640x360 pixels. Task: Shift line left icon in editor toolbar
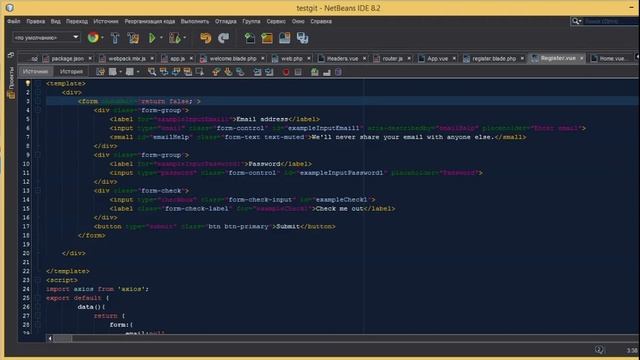[257, 72]
